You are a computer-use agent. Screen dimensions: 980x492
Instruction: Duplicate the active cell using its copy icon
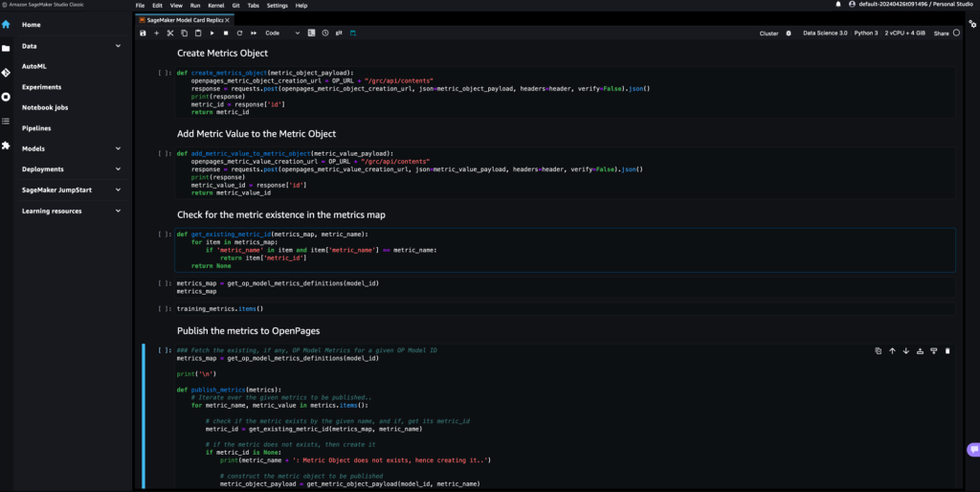pos(879,351)
